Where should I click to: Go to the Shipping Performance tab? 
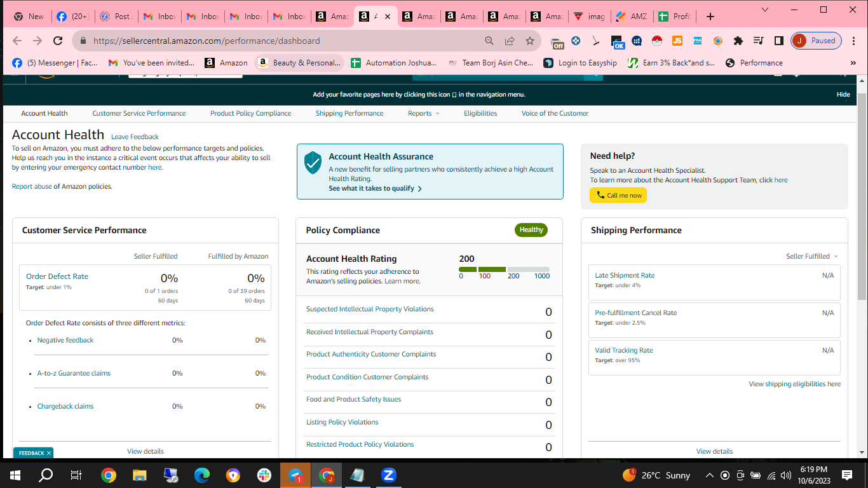pos(349,113)
